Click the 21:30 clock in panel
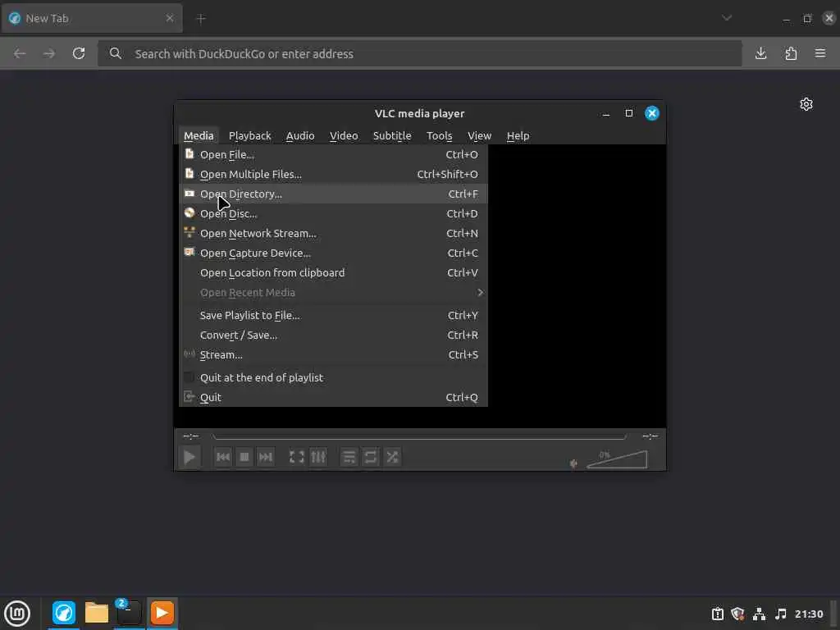This screenshot has height=630, width=840. click(809, 614)
